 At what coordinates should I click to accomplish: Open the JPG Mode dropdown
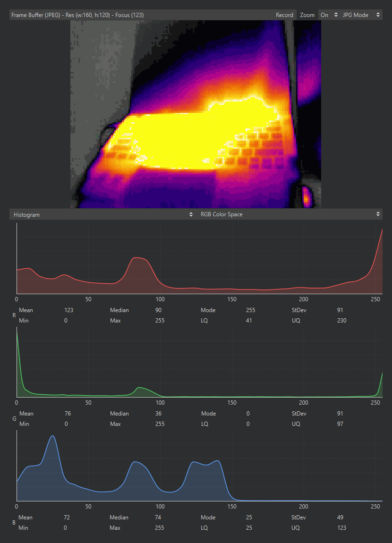[361, 15]
